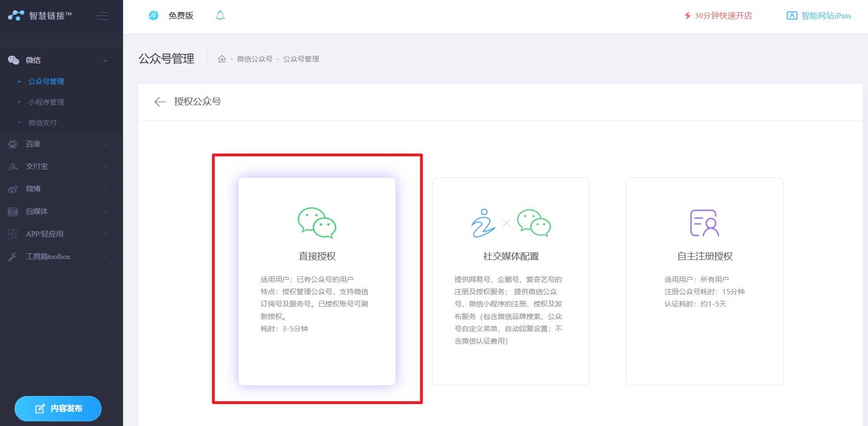Open the 智能网站iPass link
The width and height of the screenshot is (868, 426).
[819, 16]
